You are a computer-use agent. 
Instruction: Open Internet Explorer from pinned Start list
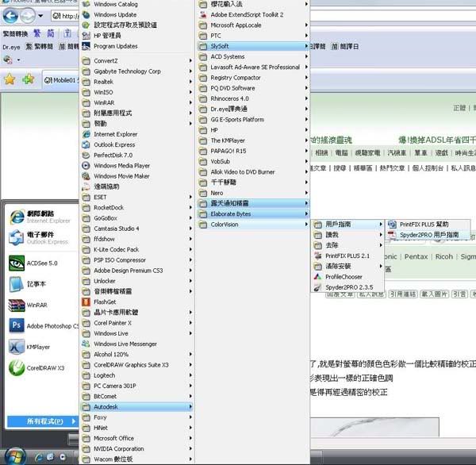pos(41,217)
